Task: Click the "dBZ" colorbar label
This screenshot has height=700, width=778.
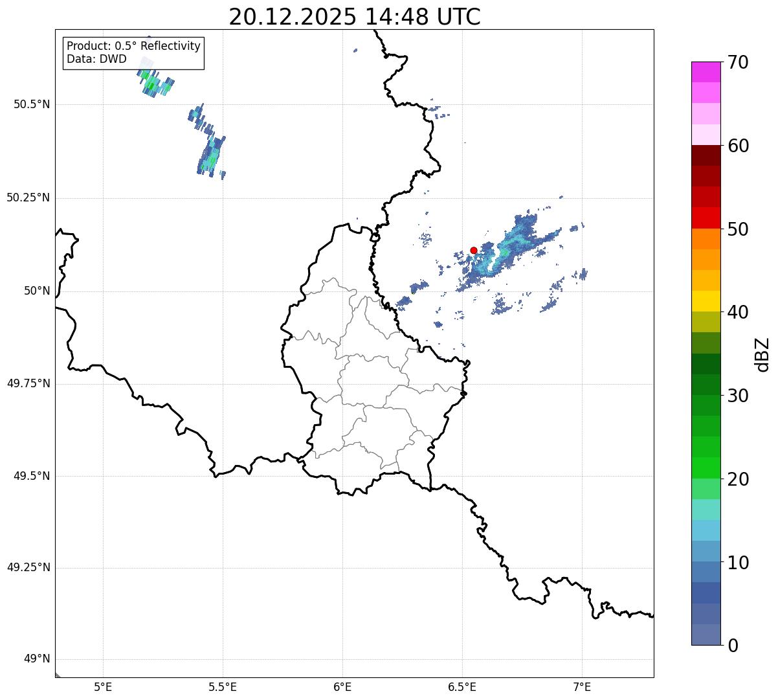Action: [762, 354]
